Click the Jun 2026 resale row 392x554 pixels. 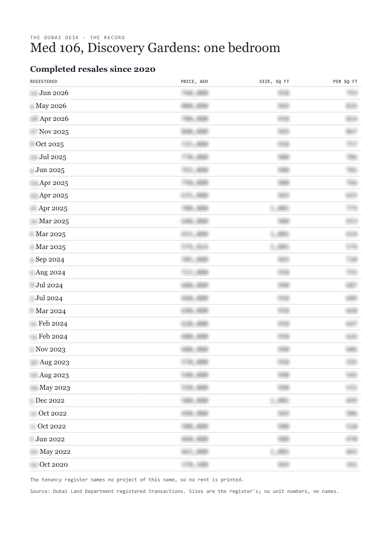tap(196, 93)
